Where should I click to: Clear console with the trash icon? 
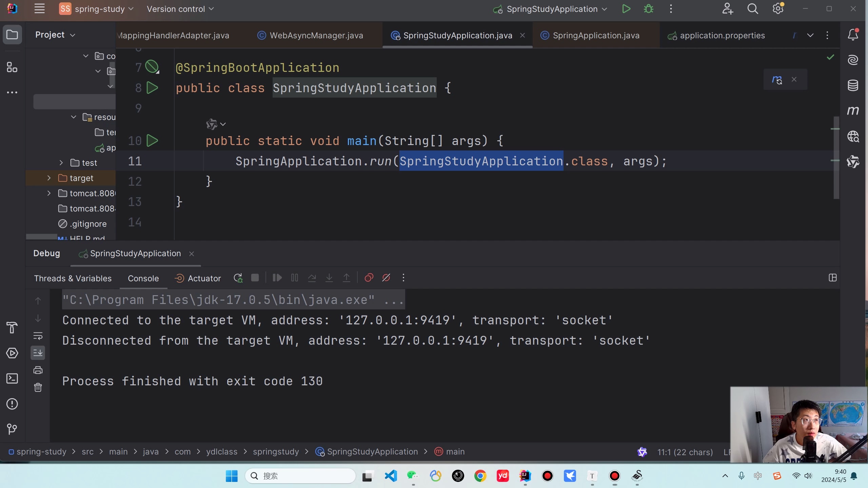38,387
